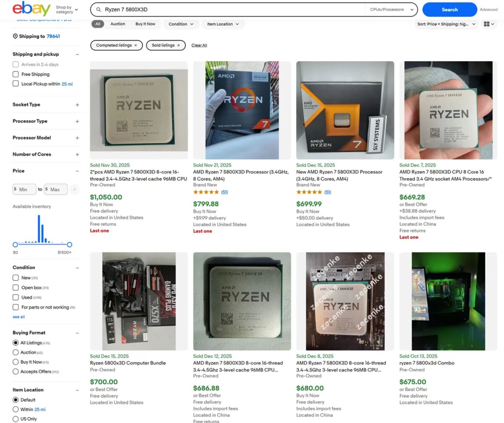Image resolution: width=504 pixels, height=423 pixels.
Task: Click the Clear All link
Action: [x=199, y=45]
